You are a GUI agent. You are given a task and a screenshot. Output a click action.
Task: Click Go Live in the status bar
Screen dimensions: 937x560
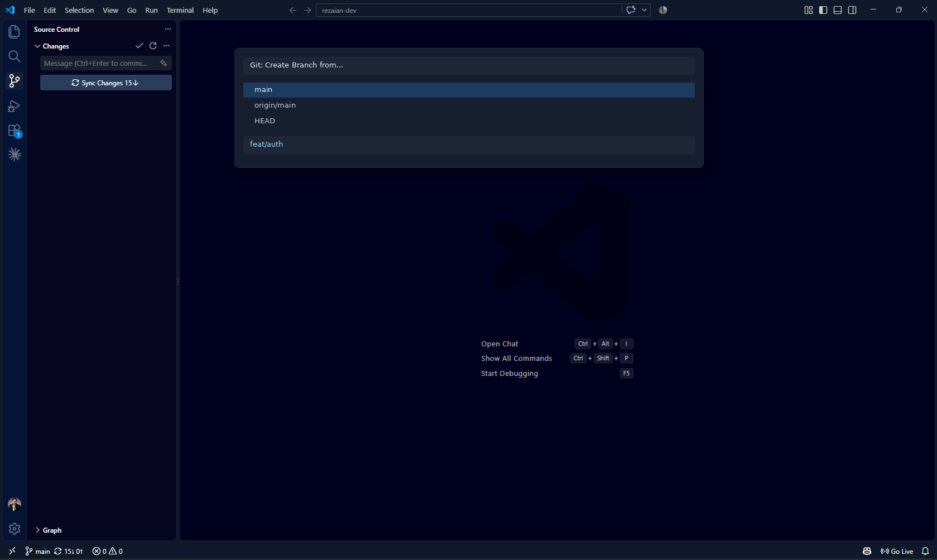[x=897, y=551]
